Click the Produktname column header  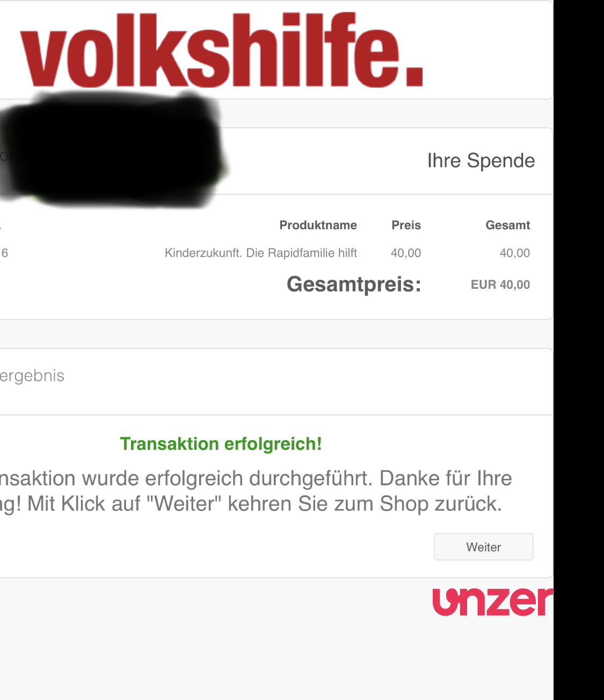click(x=318, y=225)
